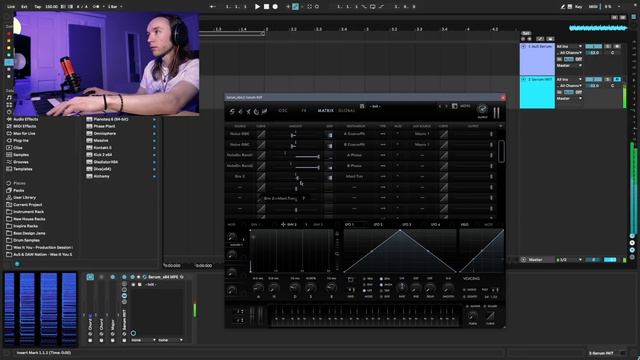
Task: Open the B Phase destination dropdown
Action: click(354, 166)
